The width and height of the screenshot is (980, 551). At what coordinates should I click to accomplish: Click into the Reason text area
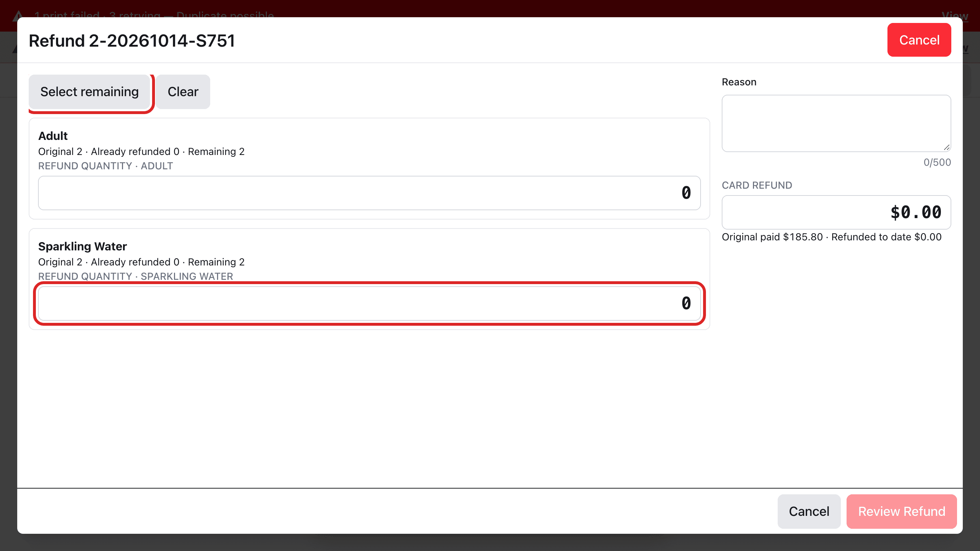pyautogui.click(x=836, y=123)
